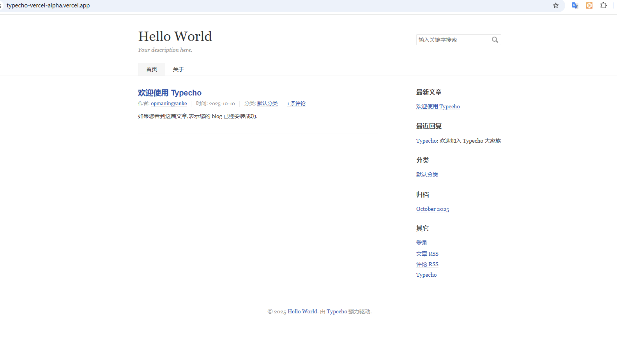This screenshot has width=617, height=364.
Task: Jump to the 1 条评论 comments link
Action: pyautogui.click(x=296, y=104)
